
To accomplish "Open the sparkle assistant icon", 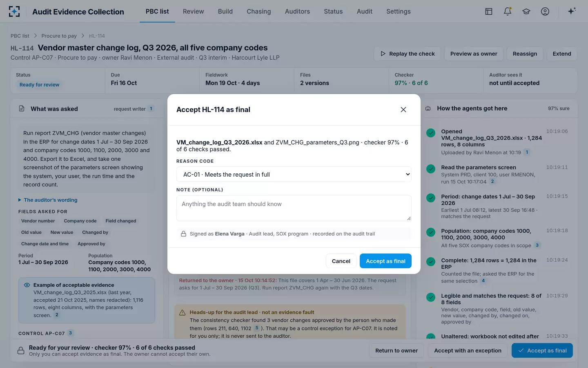I will pyautogui.click(x=572, y=11).
